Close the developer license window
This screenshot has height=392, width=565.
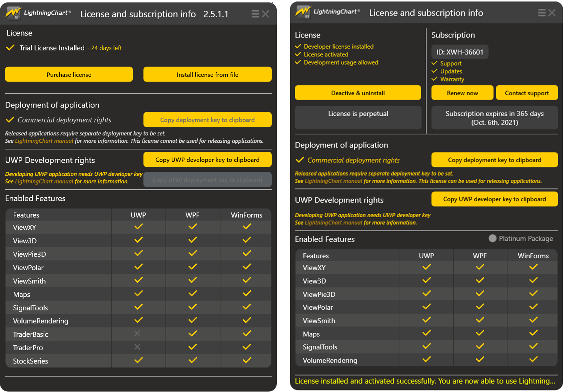[x=552, y=13]
